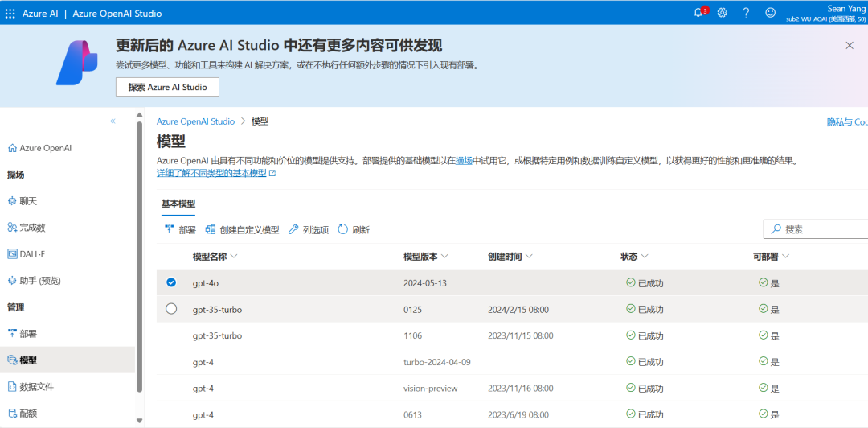This screenshot has width=868, height=428.
Task: Click gpt-4 in vision-preview row
Action: 203,388
